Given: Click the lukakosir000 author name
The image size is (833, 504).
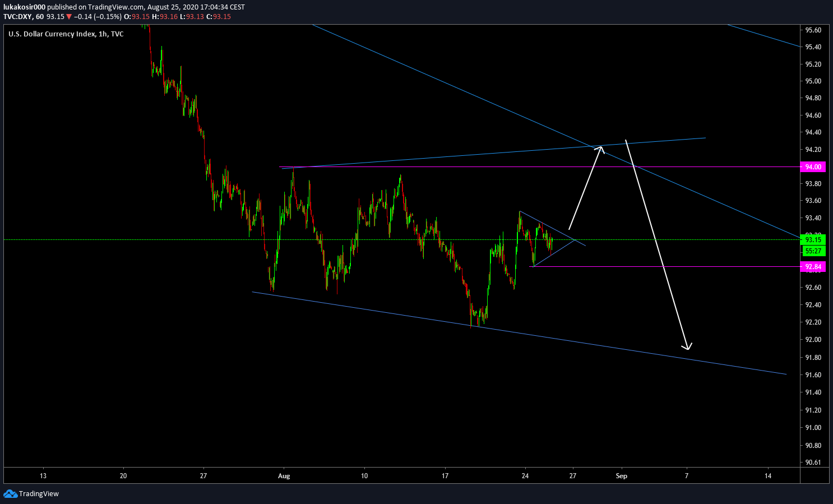Looking at the screenshot, I should [24, 7].
